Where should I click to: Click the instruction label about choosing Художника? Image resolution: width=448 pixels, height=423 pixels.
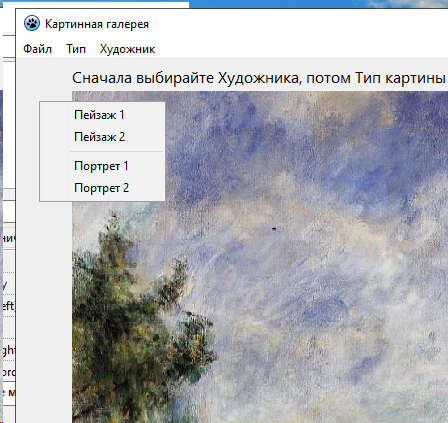[x=259, y=78]
